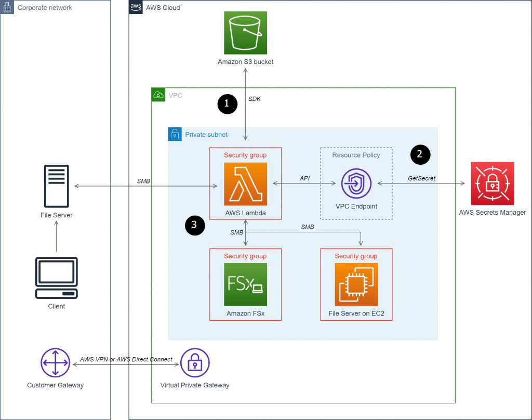Image resolution: width=532 pixels, height=420 pixels.
Task: Select the numbered marker 2
Action: tap(420, 154)
